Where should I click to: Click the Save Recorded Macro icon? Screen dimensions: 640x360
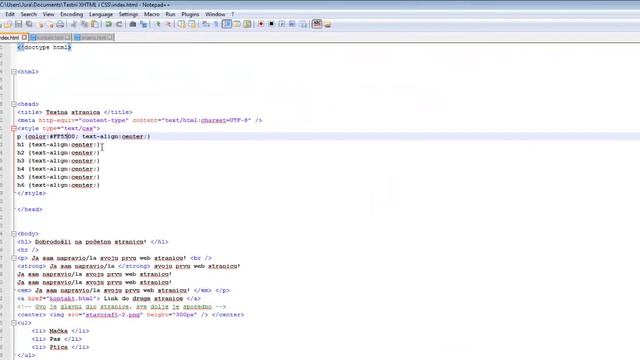(x=302, y=24)
